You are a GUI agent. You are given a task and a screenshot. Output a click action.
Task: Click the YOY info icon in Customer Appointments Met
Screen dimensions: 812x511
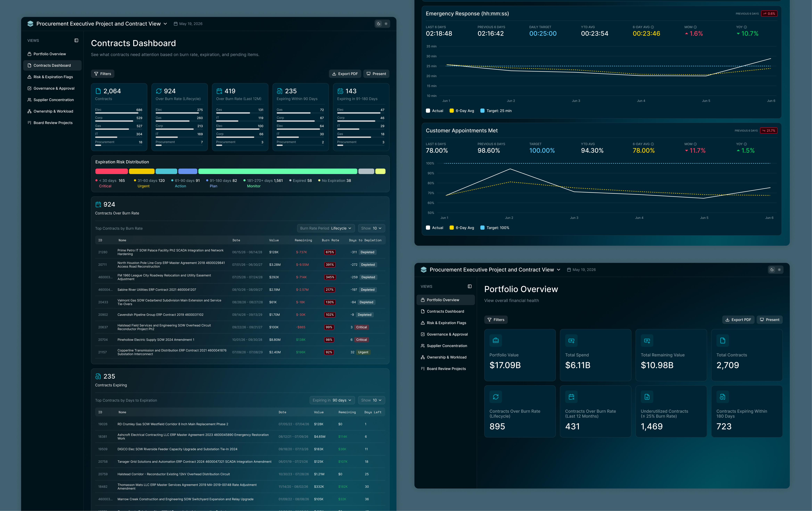(x=745, y=144)
